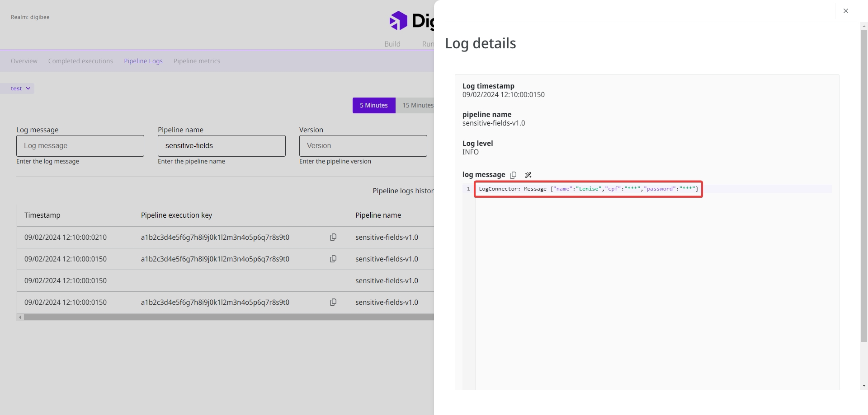Click the table's horizontal scrollbar
Screen dimensions: 868x415
pyautogui.click(x=226, y=317)
